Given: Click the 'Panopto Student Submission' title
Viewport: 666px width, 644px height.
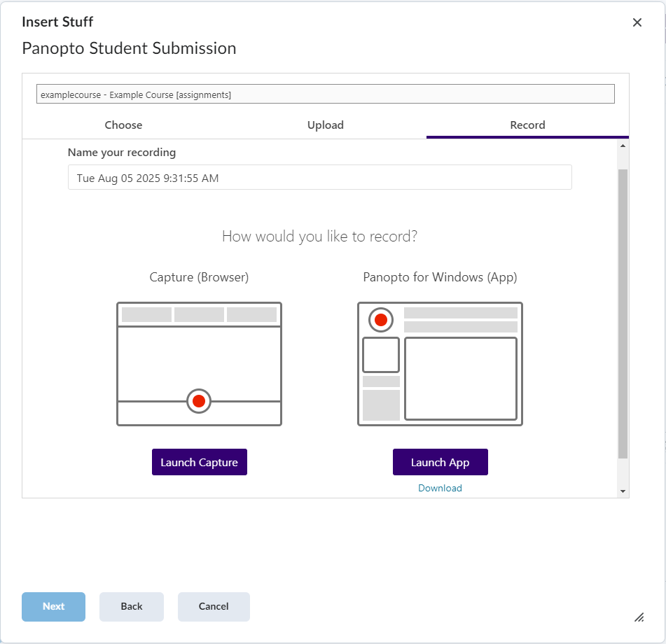Looking at the screenshot, I should point(129,48).
